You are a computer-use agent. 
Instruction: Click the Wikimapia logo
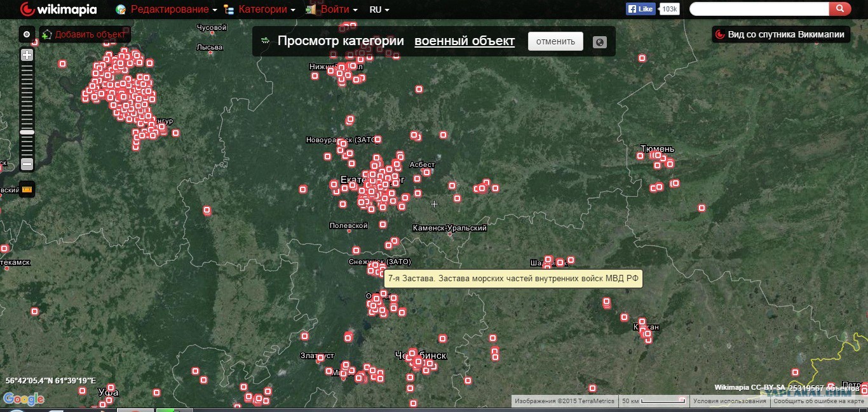[58, 9]
